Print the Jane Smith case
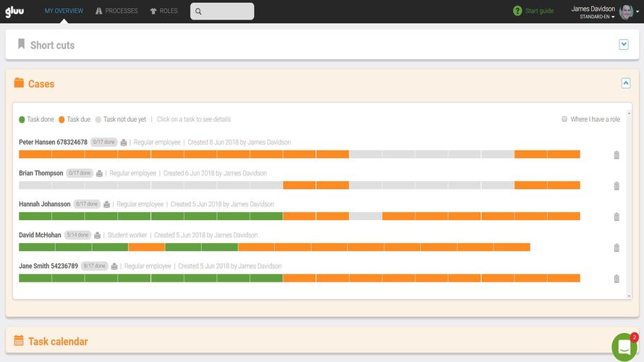 click(x=114, y=266)
